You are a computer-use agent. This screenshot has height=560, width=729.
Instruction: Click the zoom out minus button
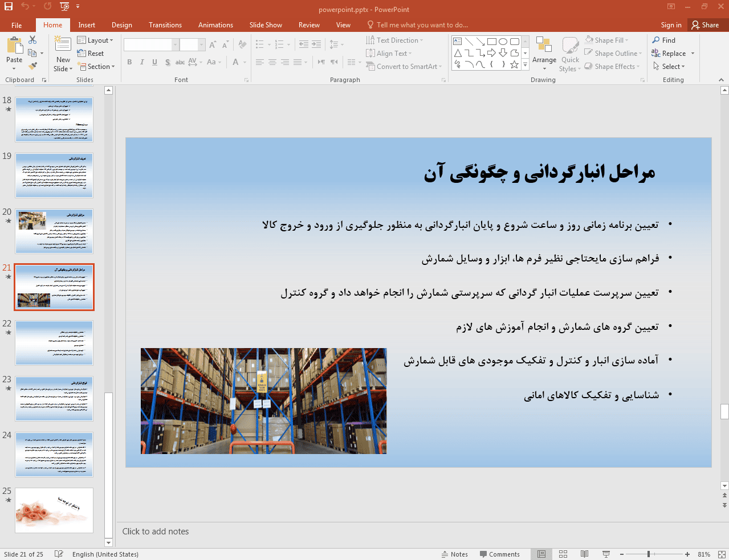click(622, 554)
